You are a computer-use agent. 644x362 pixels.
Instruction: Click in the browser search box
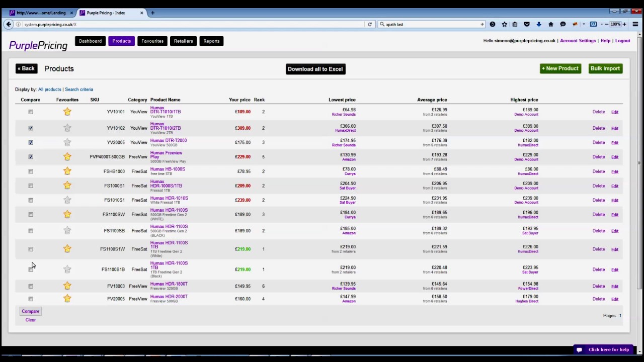point(432,24)
